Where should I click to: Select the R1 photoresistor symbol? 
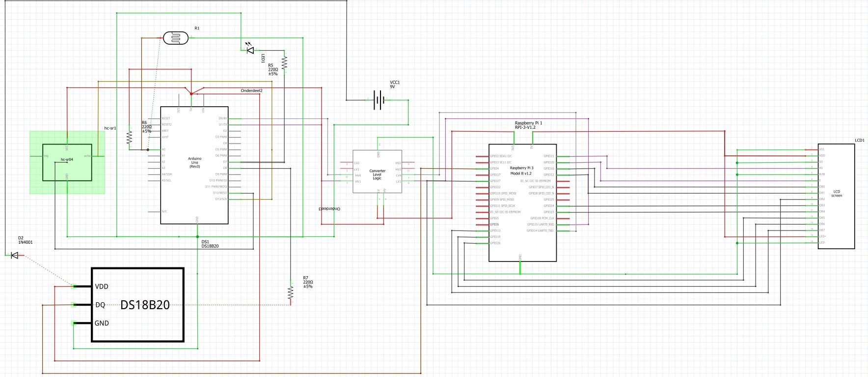[x=175, y=38]
